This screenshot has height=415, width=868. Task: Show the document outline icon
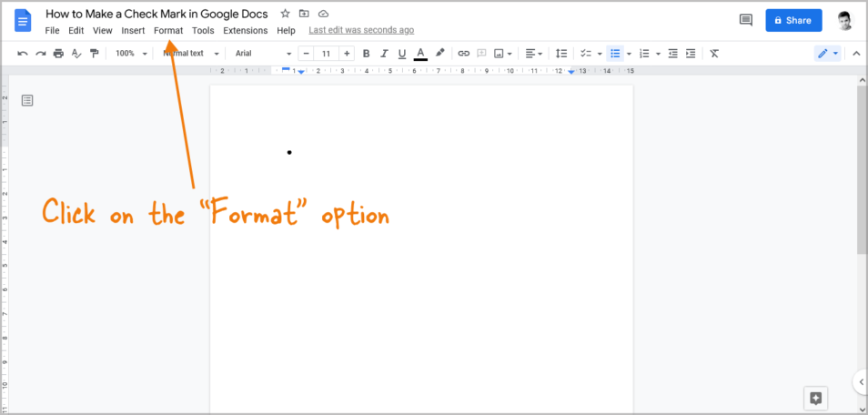[27, 100]
